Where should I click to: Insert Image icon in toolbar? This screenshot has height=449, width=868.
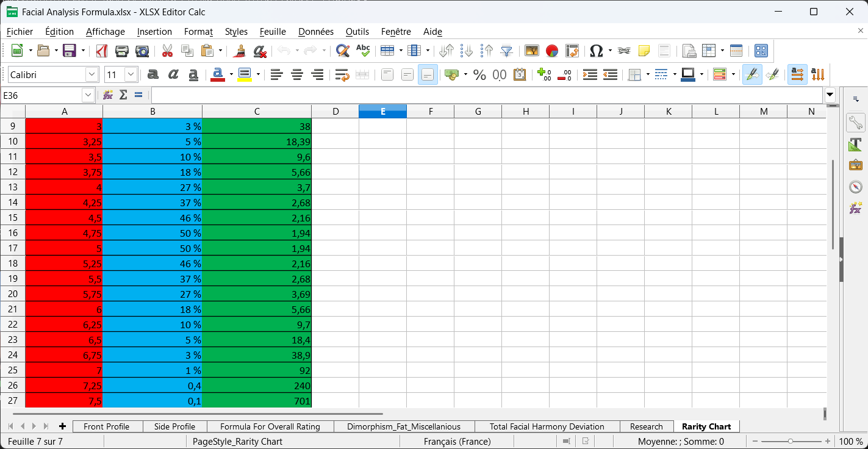532,51
